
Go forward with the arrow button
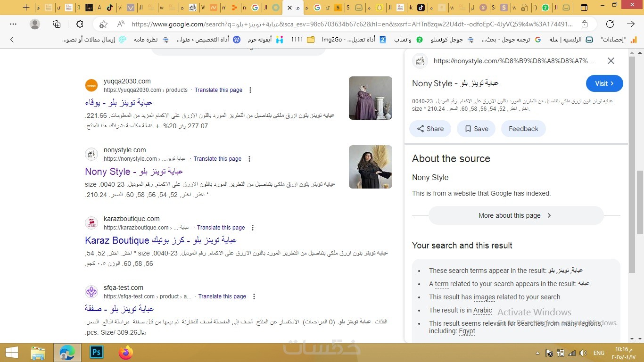(x=631, y=24)
